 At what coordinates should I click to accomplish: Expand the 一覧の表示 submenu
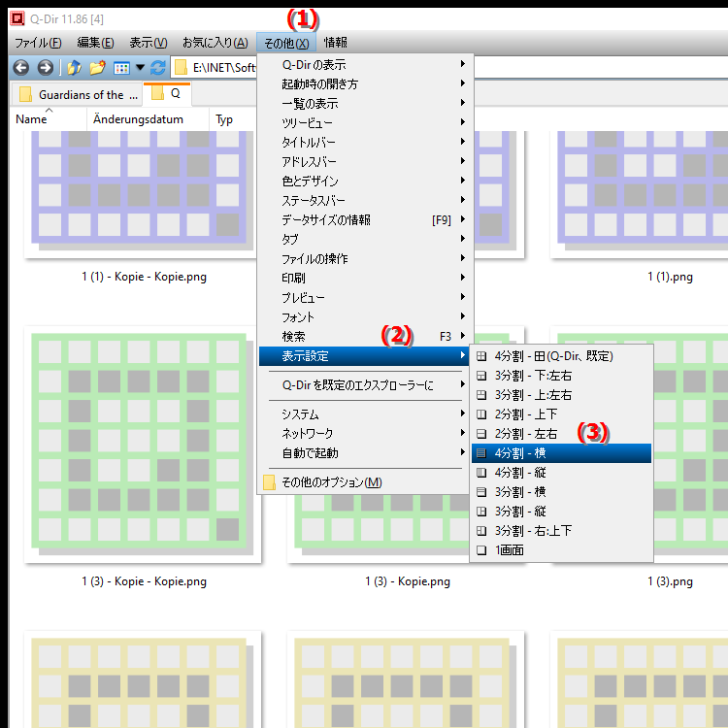[366, 104]
